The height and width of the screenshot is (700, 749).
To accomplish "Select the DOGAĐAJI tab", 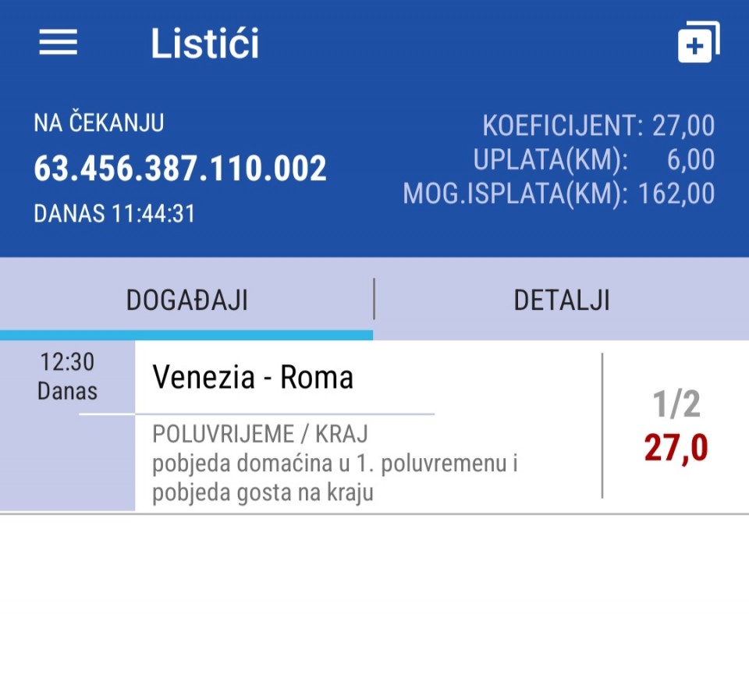I will tap(186, 300).
